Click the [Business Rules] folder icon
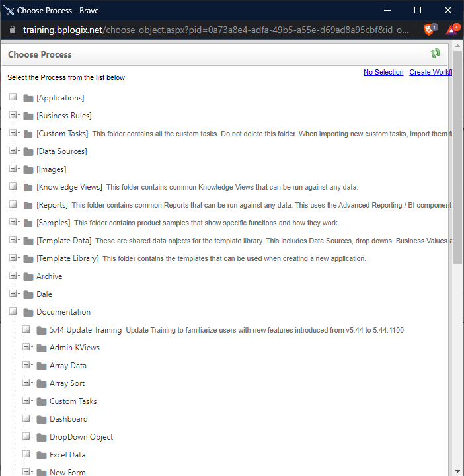The height and width of the screenshot is (476, 464). pyautogui.click(x=28, y=116)
